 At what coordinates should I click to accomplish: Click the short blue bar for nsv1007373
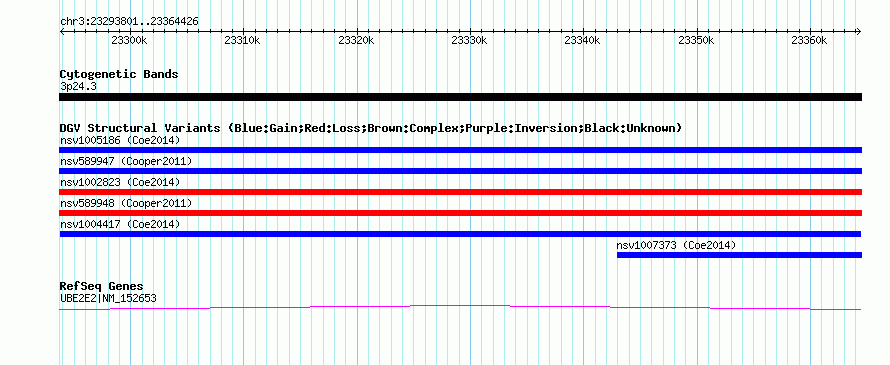(740, 255)
